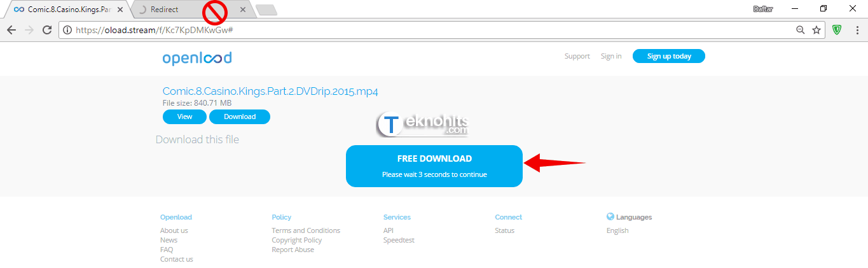Viewport: 868px width, 268px height.
Task: Click the View button
Action: (x=184, y=116)
